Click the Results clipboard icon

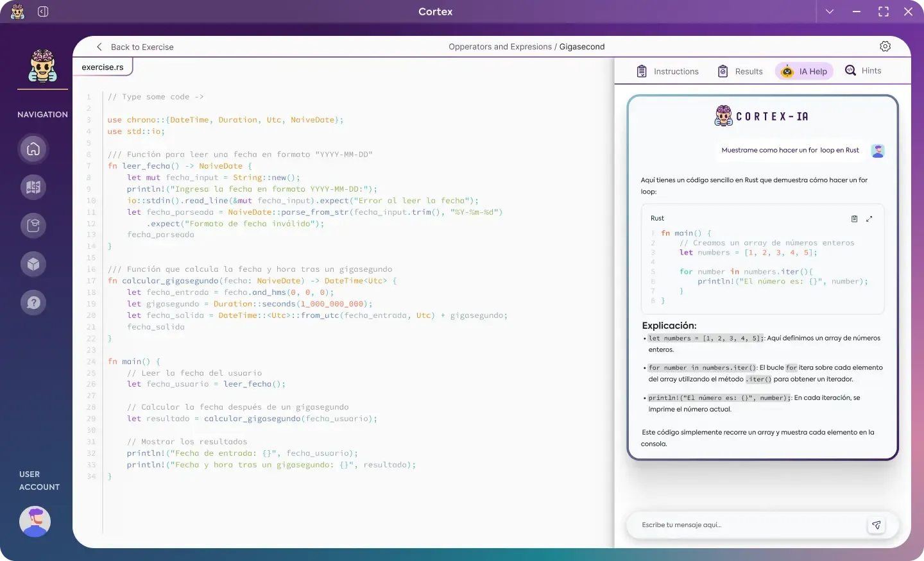point(723,71)
